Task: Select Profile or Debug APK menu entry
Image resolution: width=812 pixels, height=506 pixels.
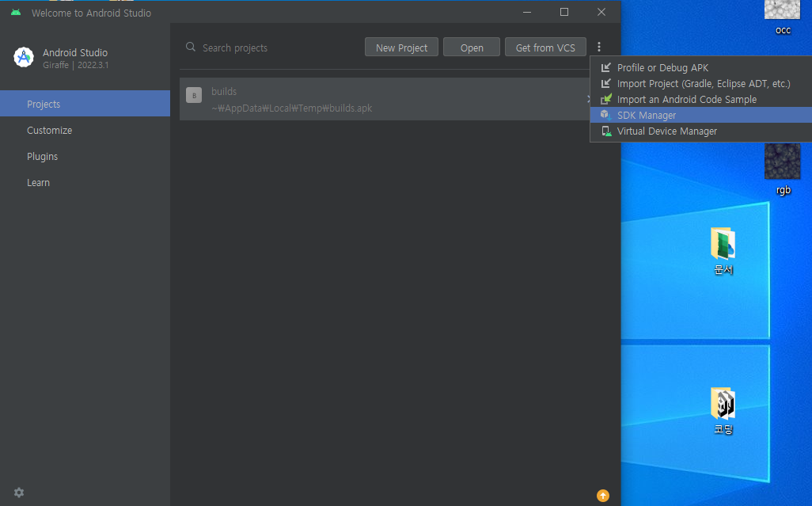Action: coord(700,68)
